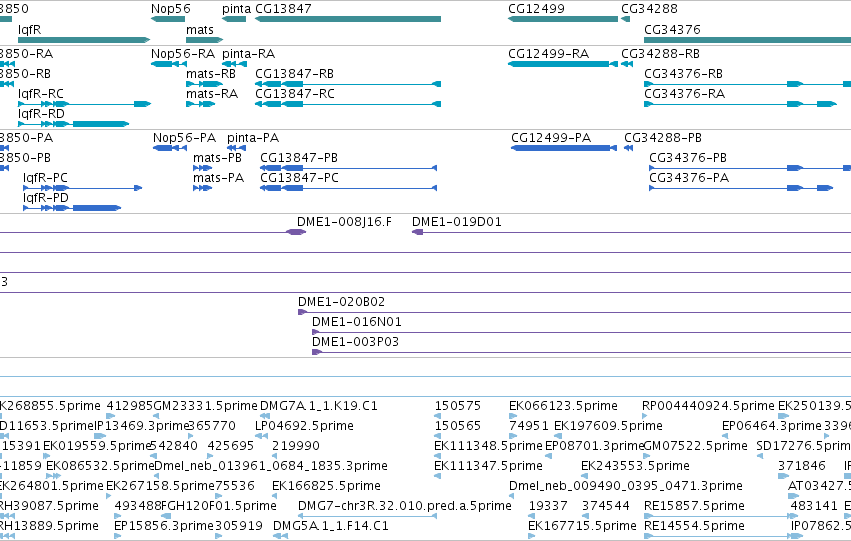Click the CG34288 gene label
851x541 pixels.
[649, 9]
